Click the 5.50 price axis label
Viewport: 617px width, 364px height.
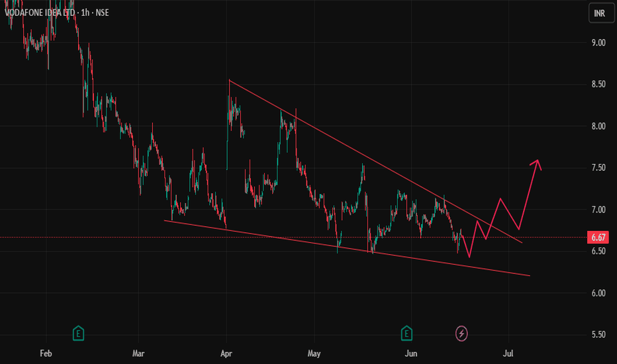pyautogui.click(x=598, y=334)
